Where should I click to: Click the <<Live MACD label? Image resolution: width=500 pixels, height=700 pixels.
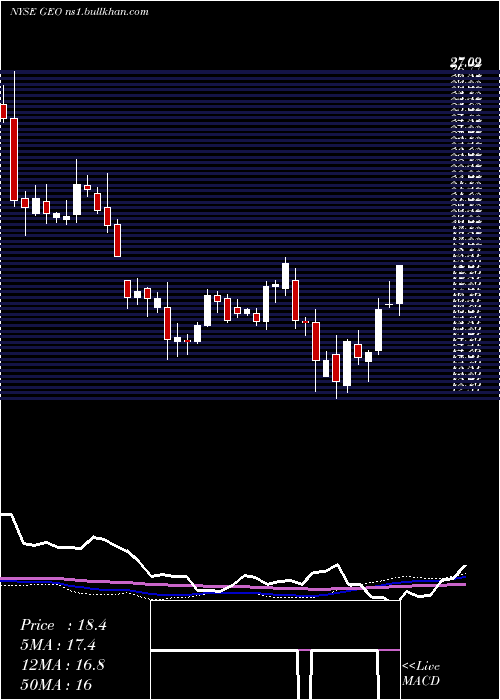(x=421, y=674)
